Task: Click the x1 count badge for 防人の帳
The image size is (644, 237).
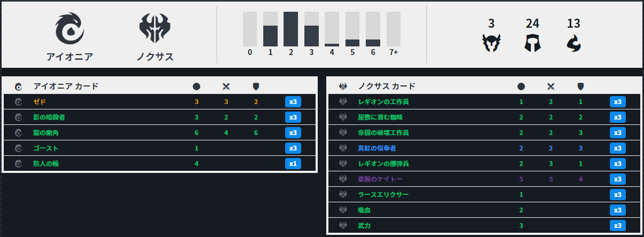Action: pos(293,163)
